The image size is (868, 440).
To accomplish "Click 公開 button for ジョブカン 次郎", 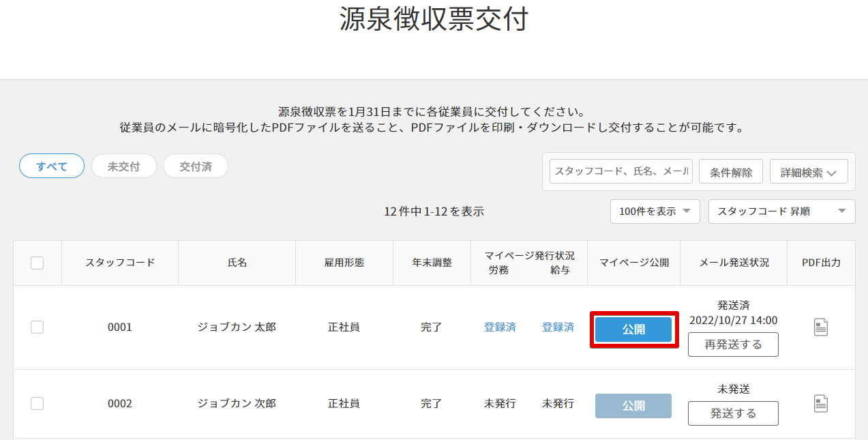I will click(x=633, y=406).
